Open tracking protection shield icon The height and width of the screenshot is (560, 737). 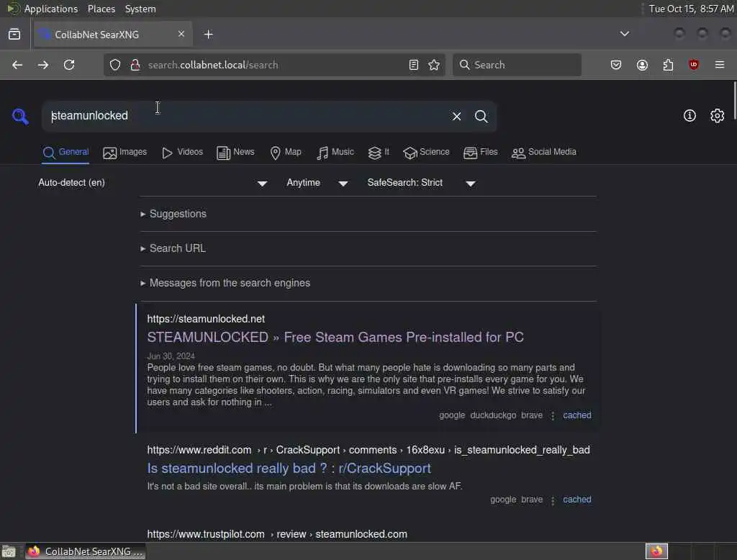115,65
